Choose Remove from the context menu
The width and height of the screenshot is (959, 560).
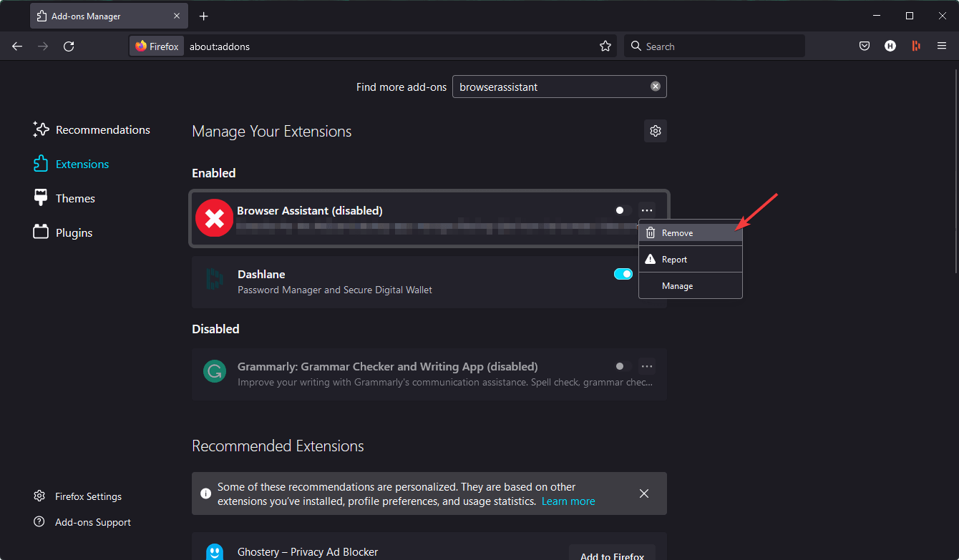coord(691,233)
